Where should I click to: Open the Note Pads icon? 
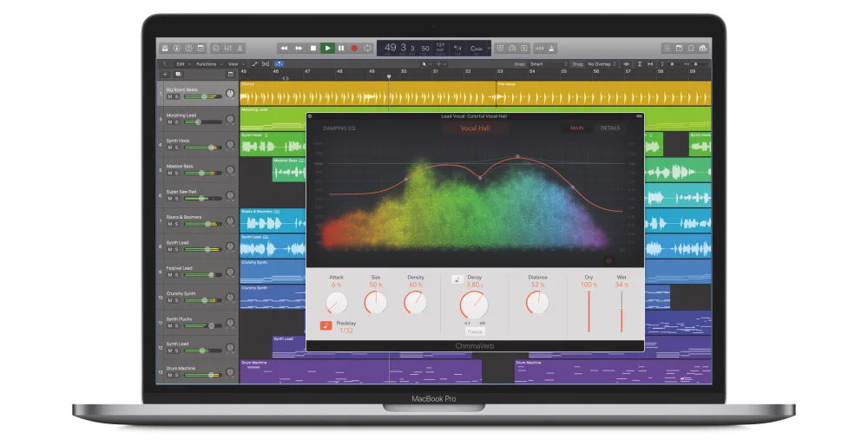[680, 48]
